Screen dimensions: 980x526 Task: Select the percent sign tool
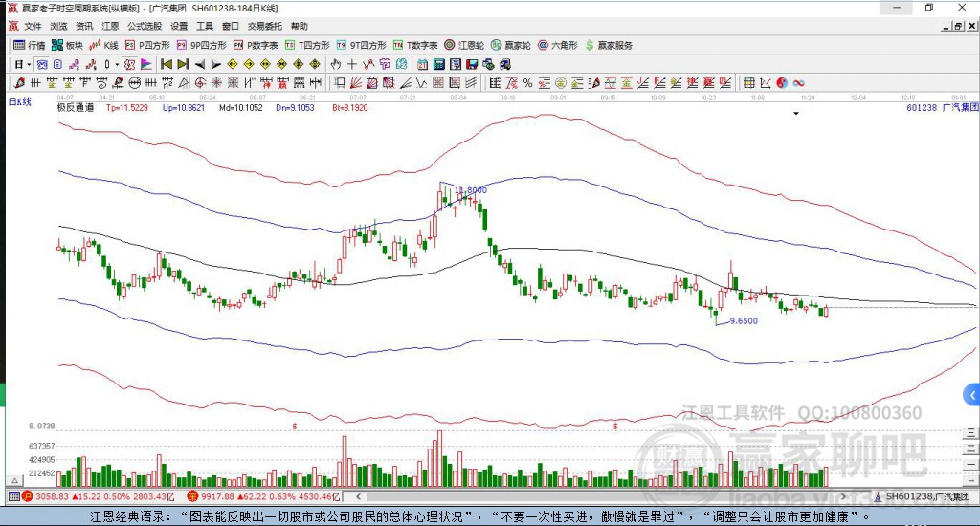click(527, 83)
